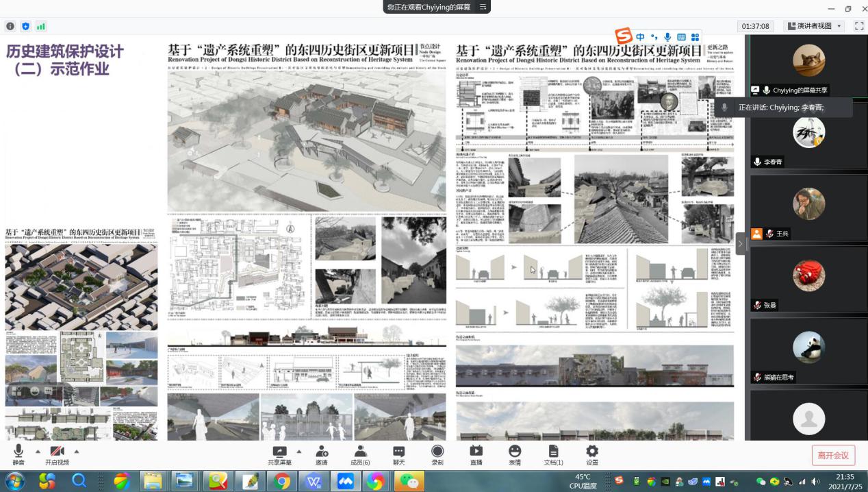Open the 共享屏幕 share screen icon
The image size is (868, 492).
[x=279, y=452]
